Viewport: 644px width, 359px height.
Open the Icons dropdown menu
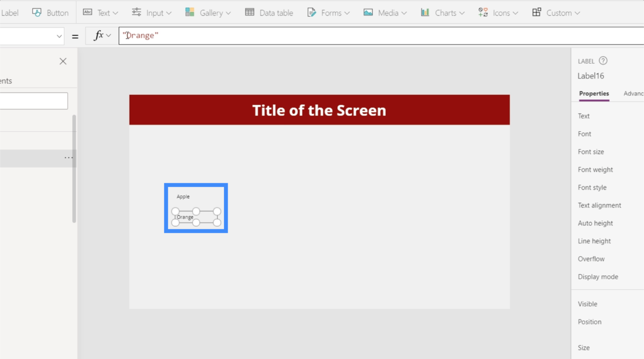(x=498, y=13)
